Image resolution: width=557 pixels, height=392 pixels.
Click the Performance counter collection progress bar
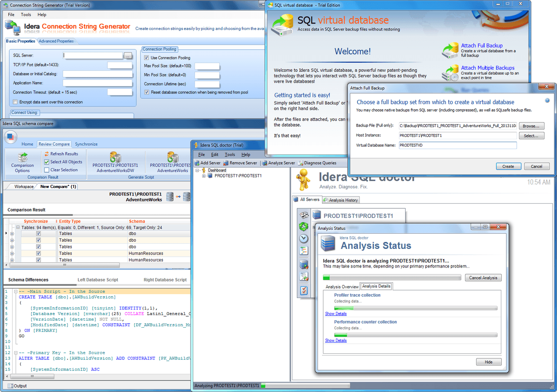(x=416, y=335)
